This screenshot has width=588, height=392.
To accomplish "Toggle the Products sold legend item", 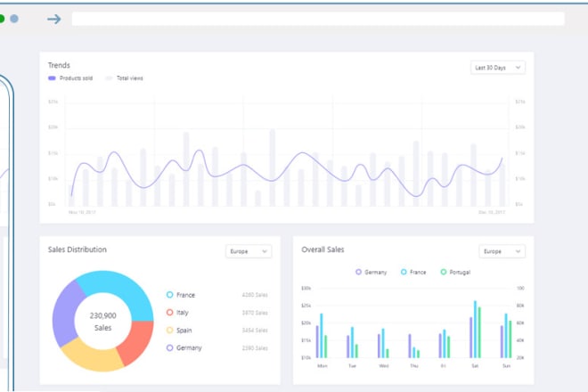I will (70, 78).
